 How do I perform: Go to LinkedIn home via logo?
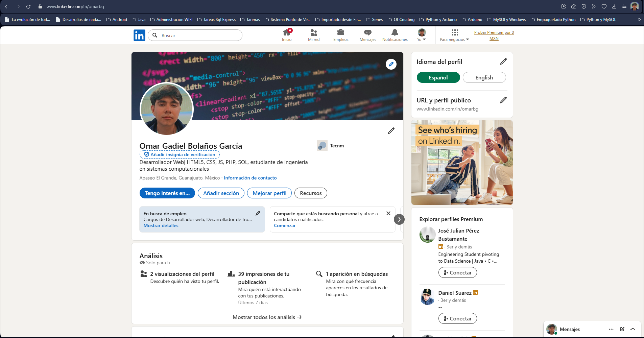point(139,35)
